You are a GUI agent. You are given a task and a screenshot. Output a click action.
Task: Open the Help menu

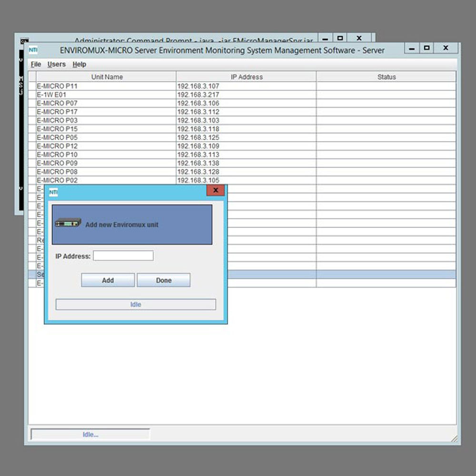(x=79, y=64)
